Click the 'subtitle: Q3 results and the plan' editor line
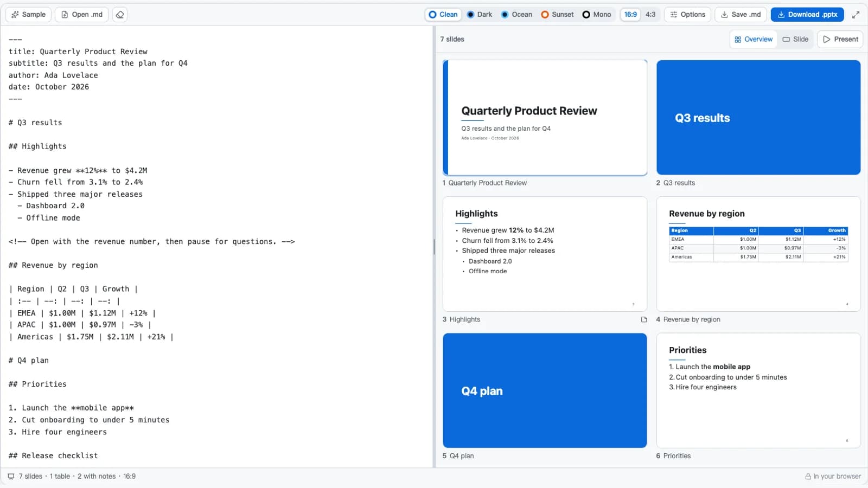The width and height of the screenshot is (868, 488). coord(98,63)
